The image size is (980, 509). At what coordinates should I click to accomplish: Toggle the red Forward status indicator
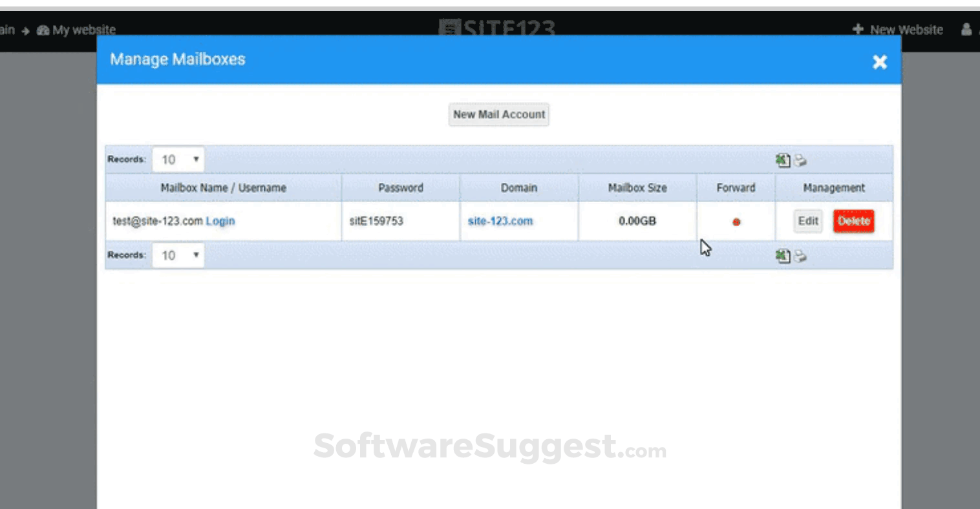tap(736, 222)
